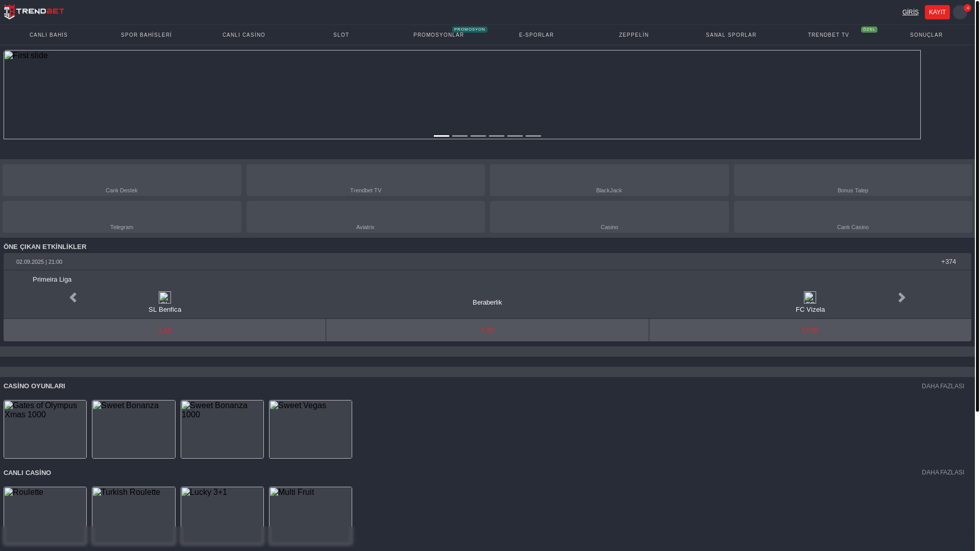980x551 pixels.
Task: Show next featured event
Action: point(901,297)
